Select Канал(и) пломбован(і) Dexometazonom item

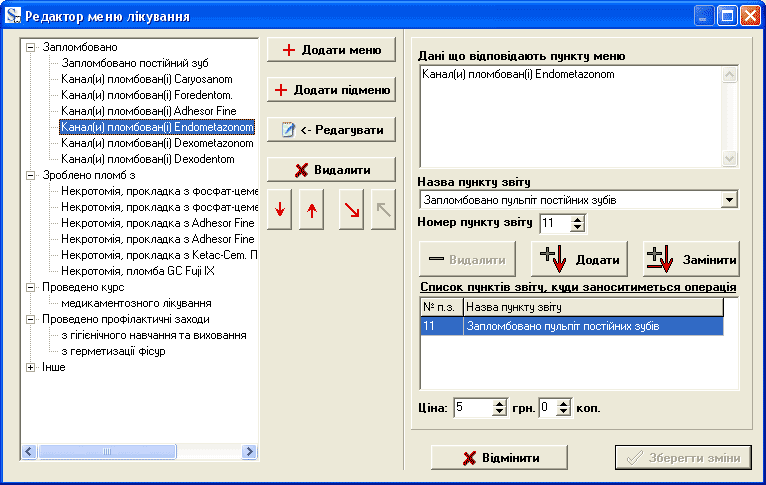(x=157, y=144)
